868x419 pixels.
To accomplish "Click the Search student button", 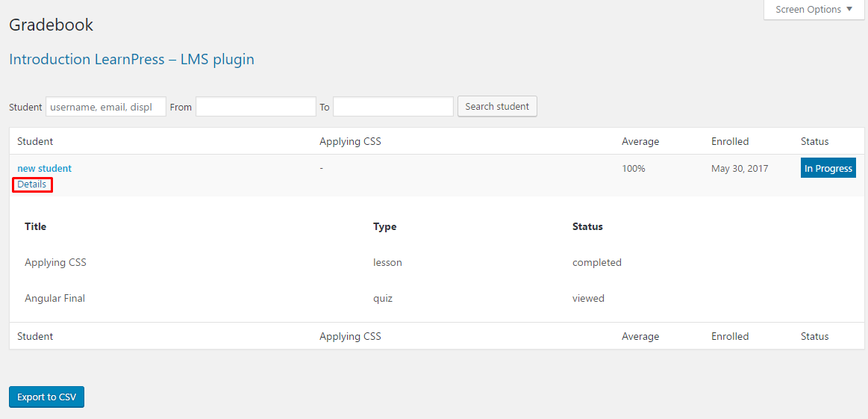I will [497, 106].
